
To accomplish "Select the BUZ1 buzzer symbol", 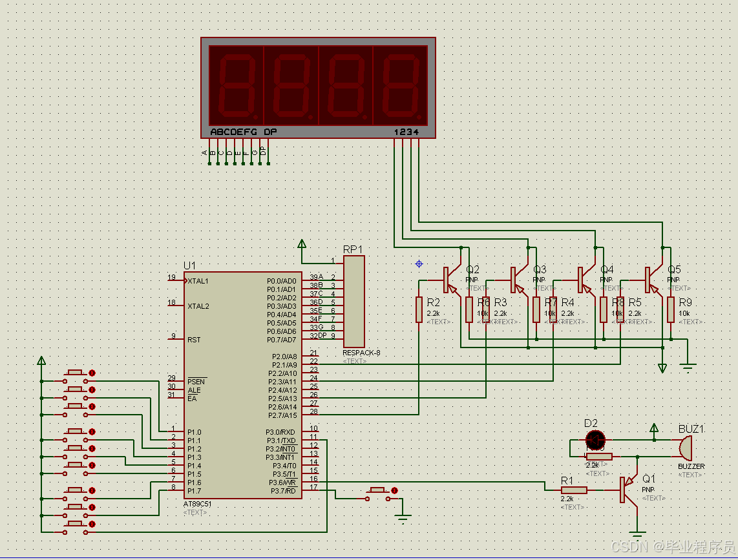I will pyautogui.click(x=685, y=448).
